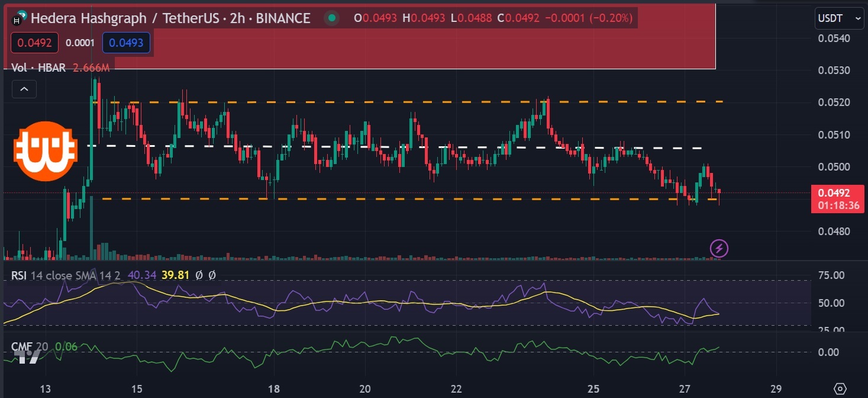Screen dimensions: 868x398
Task: Click date 29 on the time axis
Action: (776, 389)
